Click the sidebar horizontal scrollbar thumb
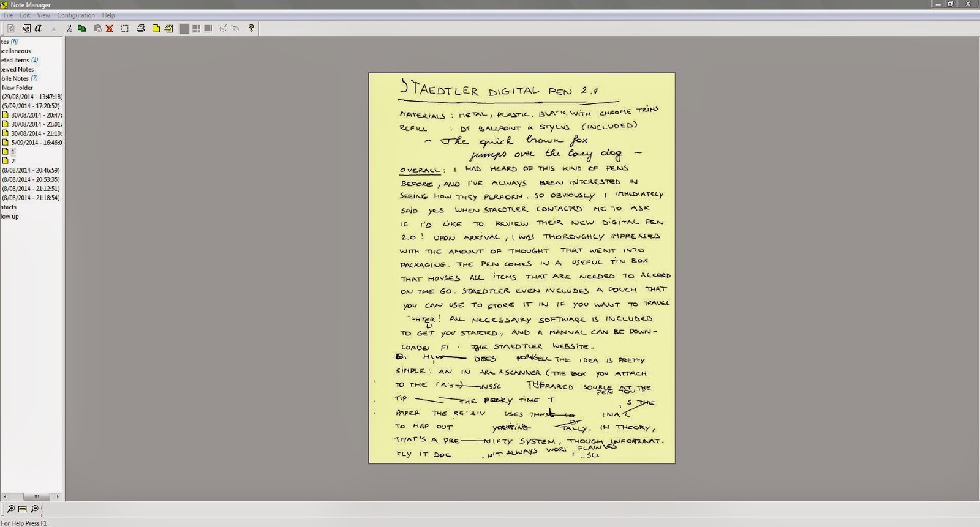 tap(37, 496)
